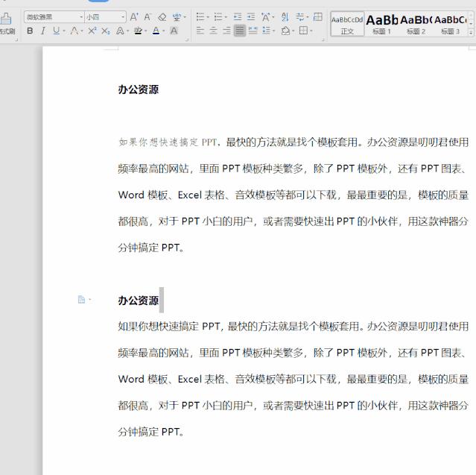Open borders menu icon

[x=303, y=31]
